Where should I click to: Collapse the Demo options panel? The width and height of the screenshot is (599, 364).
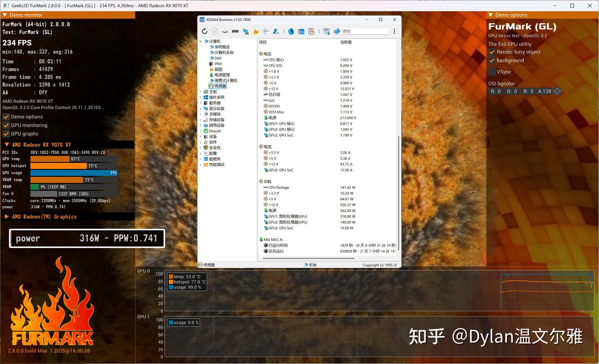[491, 15]
